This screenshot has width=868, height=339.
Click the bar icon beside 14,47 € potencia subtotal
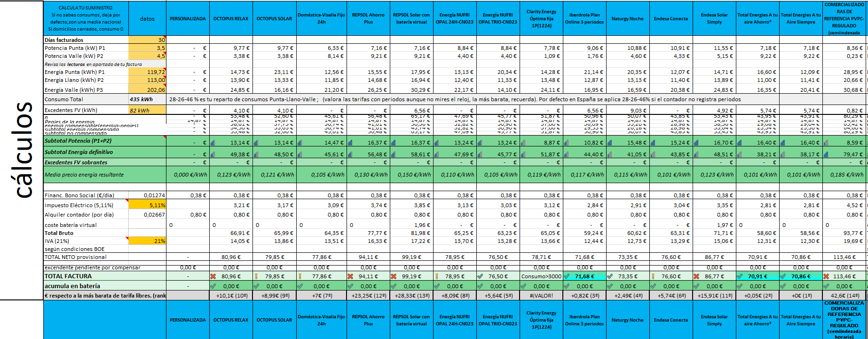pos(300,142)
